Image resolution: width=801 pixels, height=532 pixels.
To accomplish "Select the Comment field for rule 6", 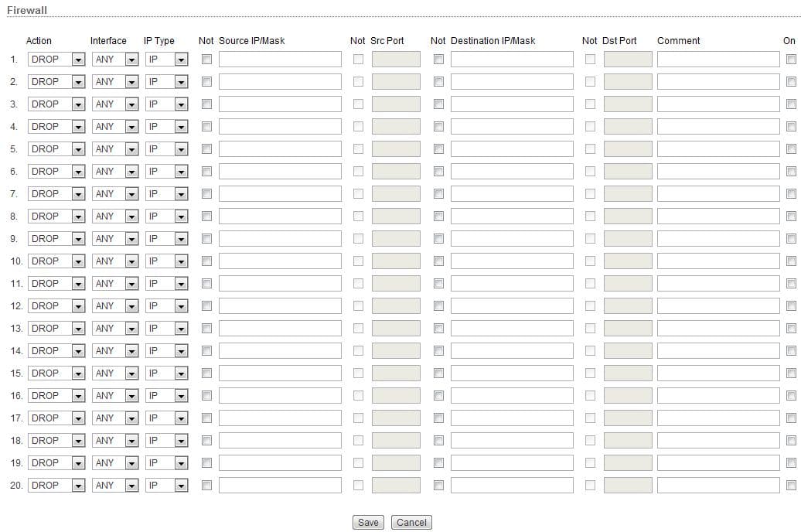I will pos(718,172).
